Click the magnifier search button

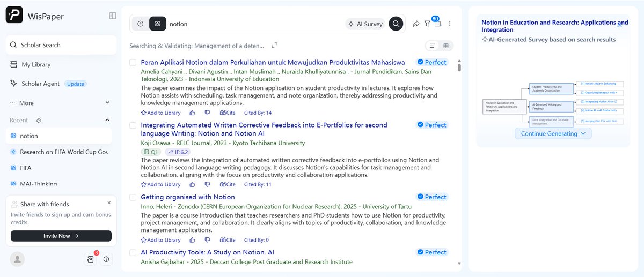396,24
